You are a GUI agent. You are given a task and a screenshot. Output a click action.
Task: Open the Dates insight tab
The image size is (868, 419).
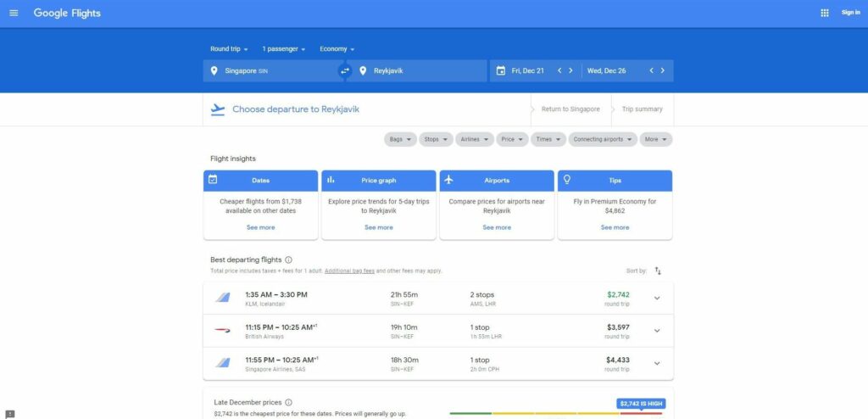click(x=261, y=180)
